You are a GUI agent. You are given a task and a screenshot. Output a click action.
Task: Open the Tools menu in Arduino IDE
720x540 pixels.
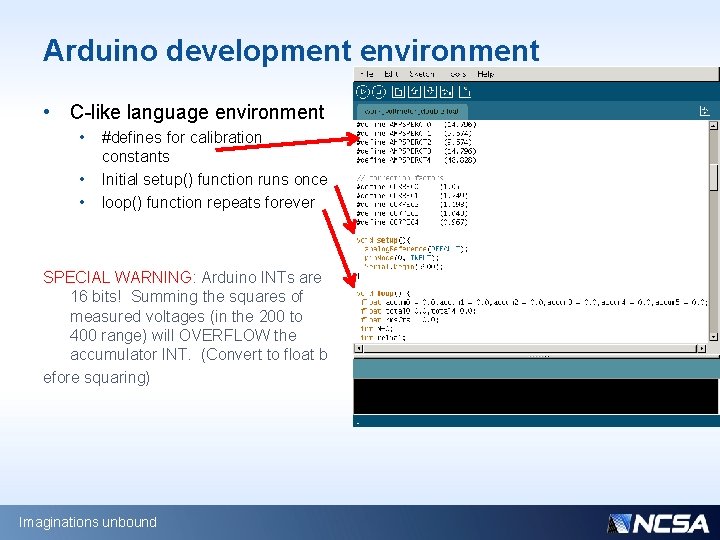[x=458, y=73]
